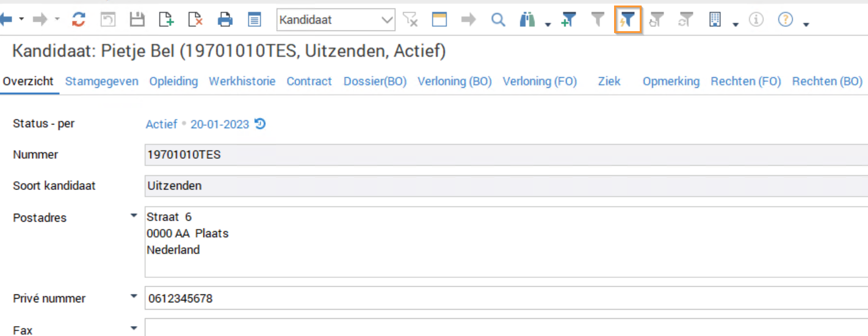Open the building icon dropdown arrow

pyautogui.click(x=736, y=24)
